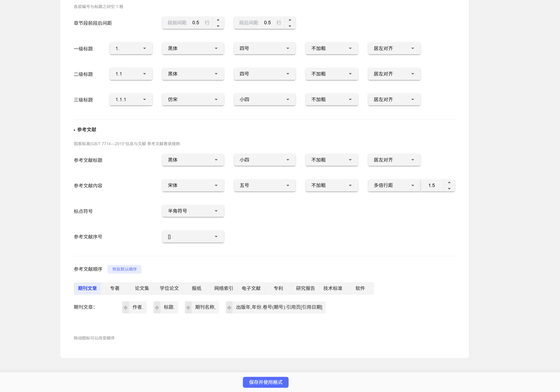The image size is (560, 392).
Task: Increase 1.5 line spacing with up arrow
Action: (x=449, y=182)
